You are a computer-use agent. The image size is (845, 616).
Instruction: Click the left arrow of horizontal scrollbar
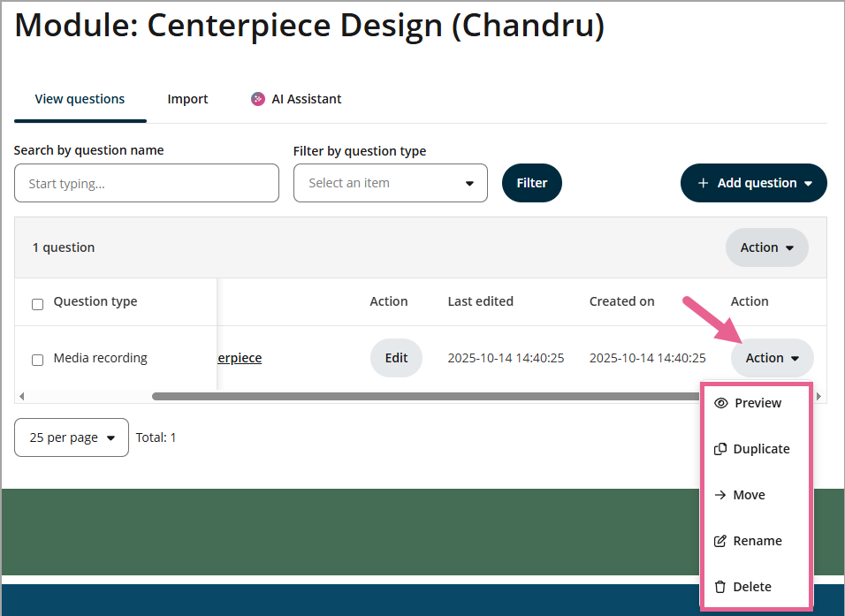point(21,397)
